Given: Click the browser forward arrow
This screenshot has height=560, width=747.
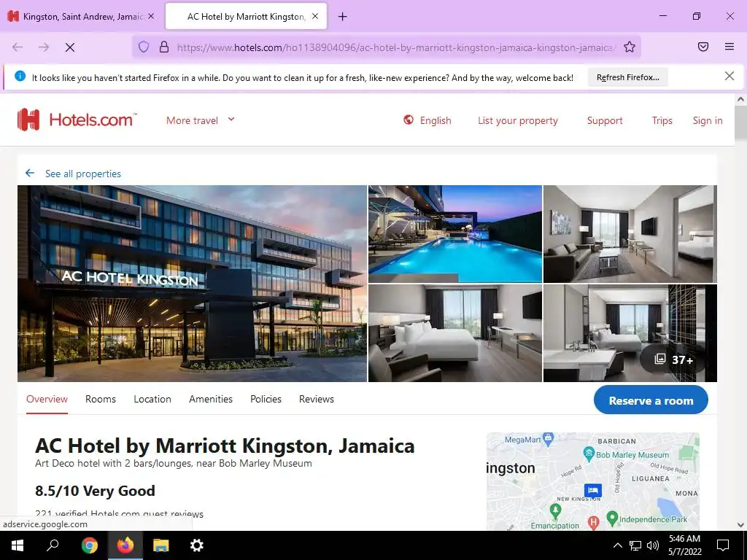Looking at the screenshot, I should [44, 47].
